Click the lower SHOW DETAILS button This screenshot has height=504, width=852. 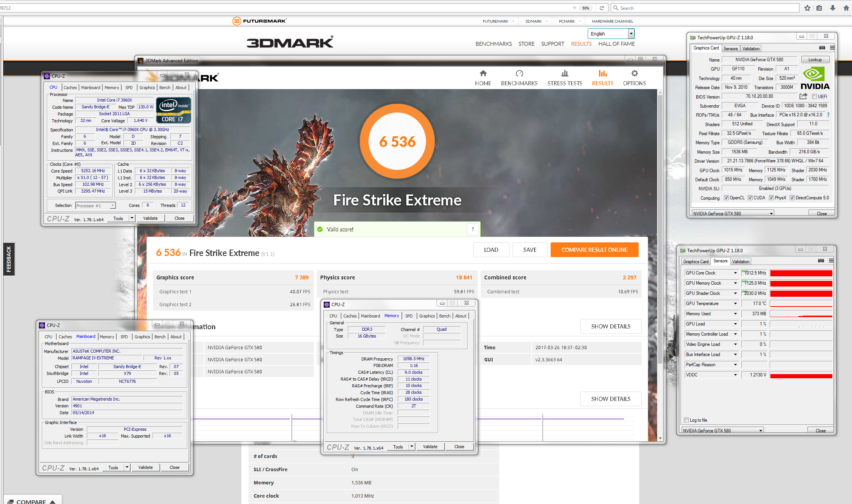(x=611, y=399)
